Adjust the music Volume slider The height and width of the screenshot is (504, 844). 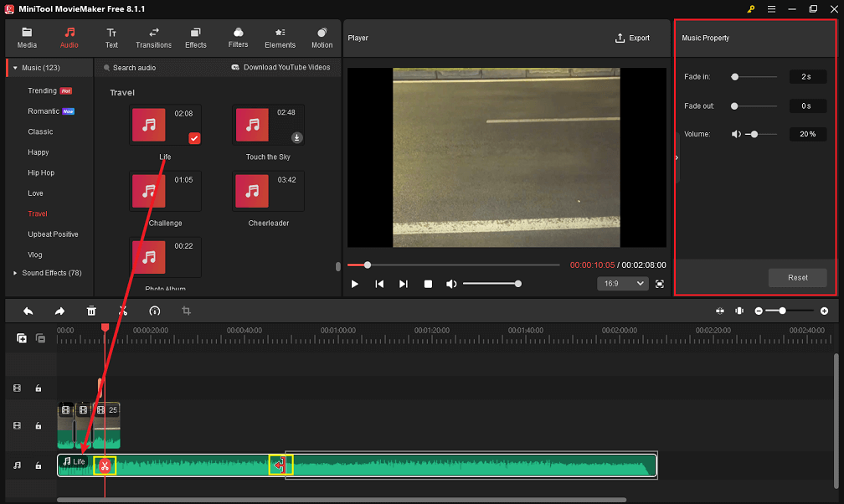click(760, 134)
